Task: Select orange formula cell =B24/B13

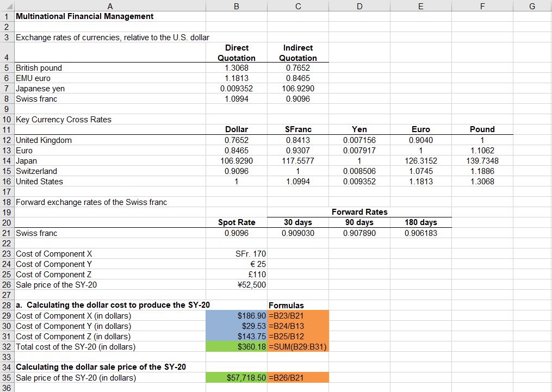Action: (298, 326)
